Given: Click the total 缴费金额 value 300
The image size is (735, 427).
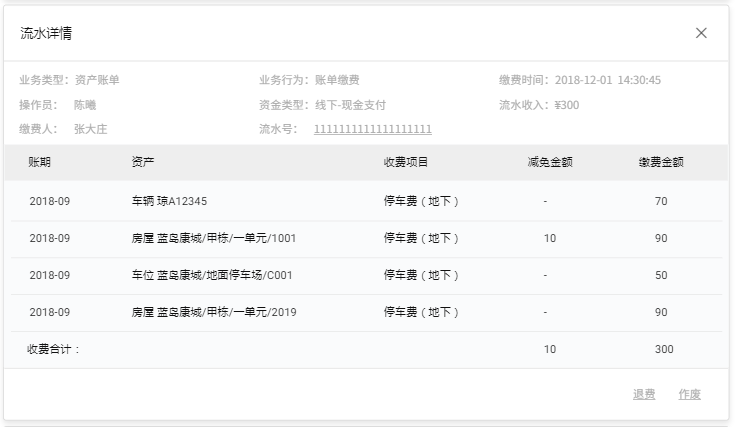Looking at the screenshot, I should 664,349.
